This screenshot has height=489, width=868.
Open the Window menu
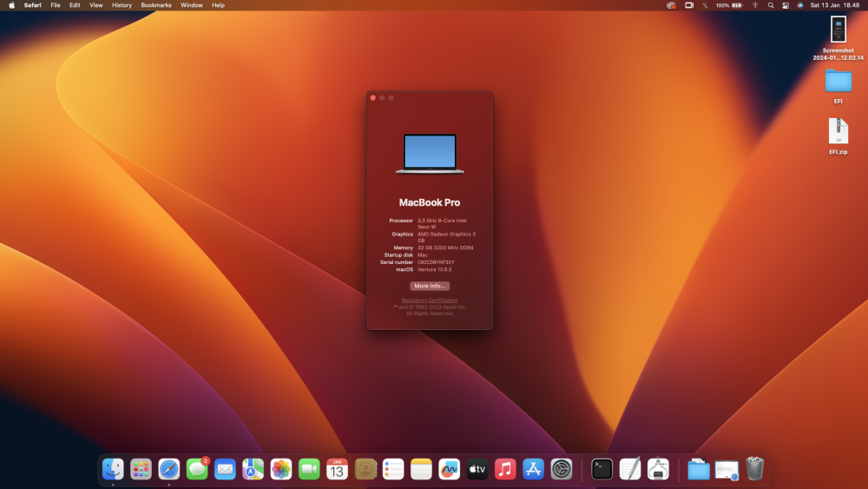192,5
